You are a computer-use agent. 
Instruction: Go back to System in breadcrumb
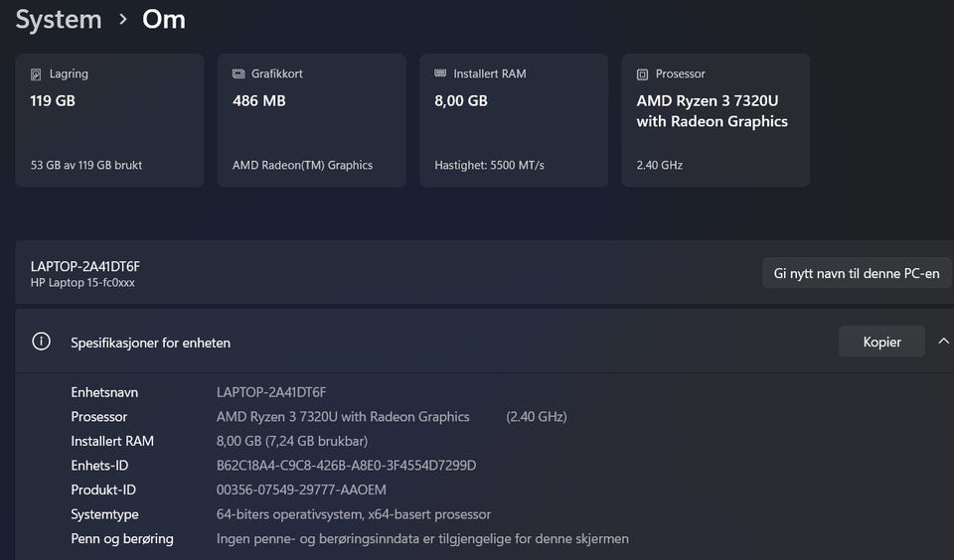coord(59,19)
